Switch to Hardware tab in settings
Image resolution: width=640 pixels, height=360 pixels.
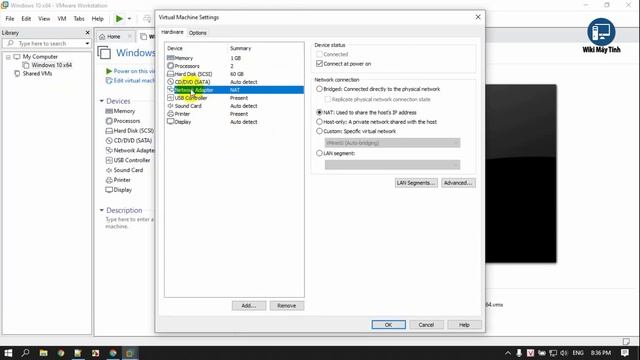172,32
